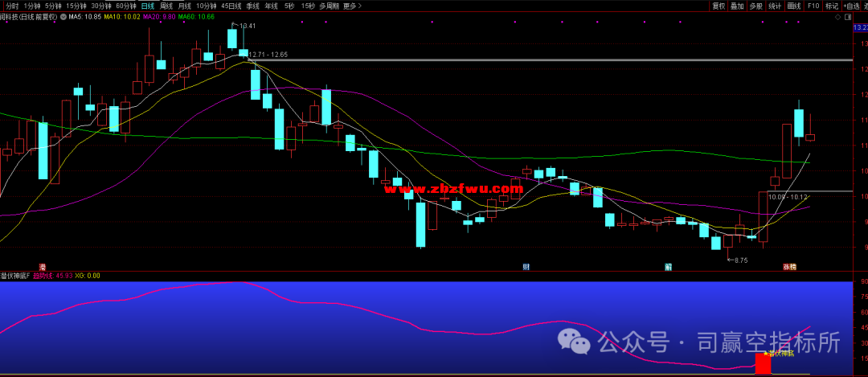The width and height of the screenshot is (868, 377).
Task: Select the 1分钟 period tab
Action: pyautogui.click(x=32, y=6)
